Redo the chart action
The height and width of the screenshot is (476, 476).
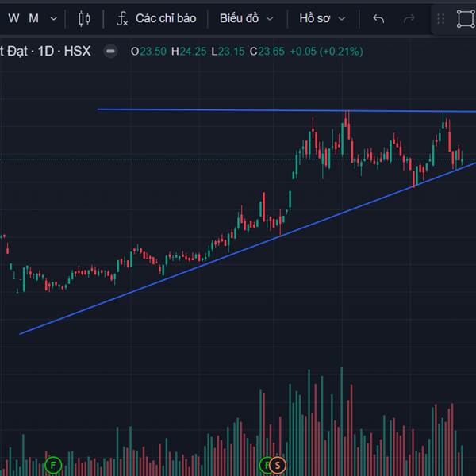409,19
